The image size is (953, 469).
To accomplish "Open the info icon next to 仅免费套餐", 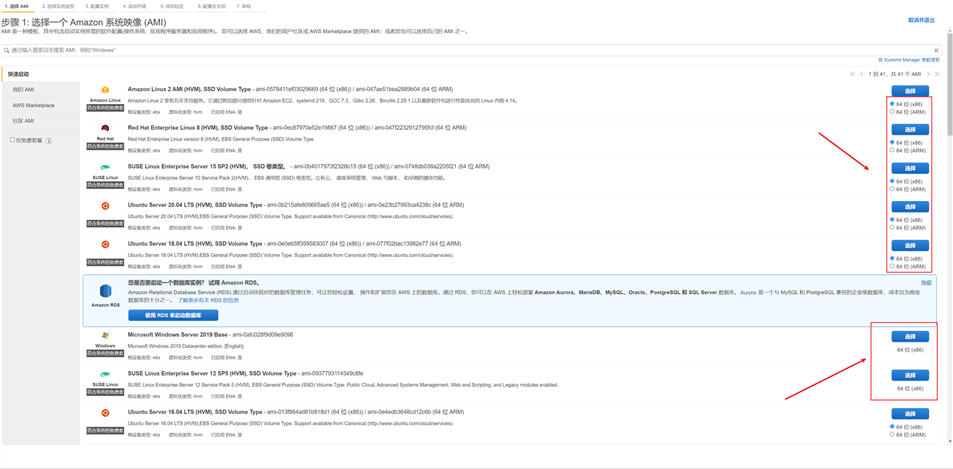I will tap(49, 140).
